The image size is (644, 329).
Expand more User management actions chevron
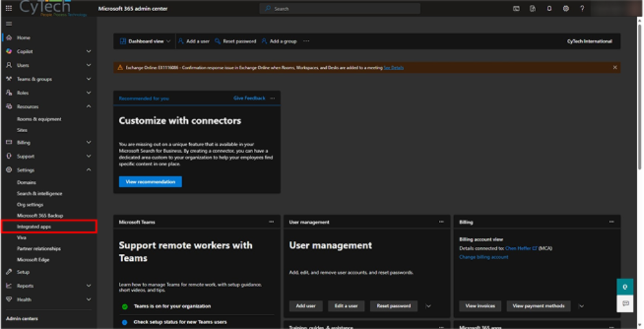coord(429,306)
